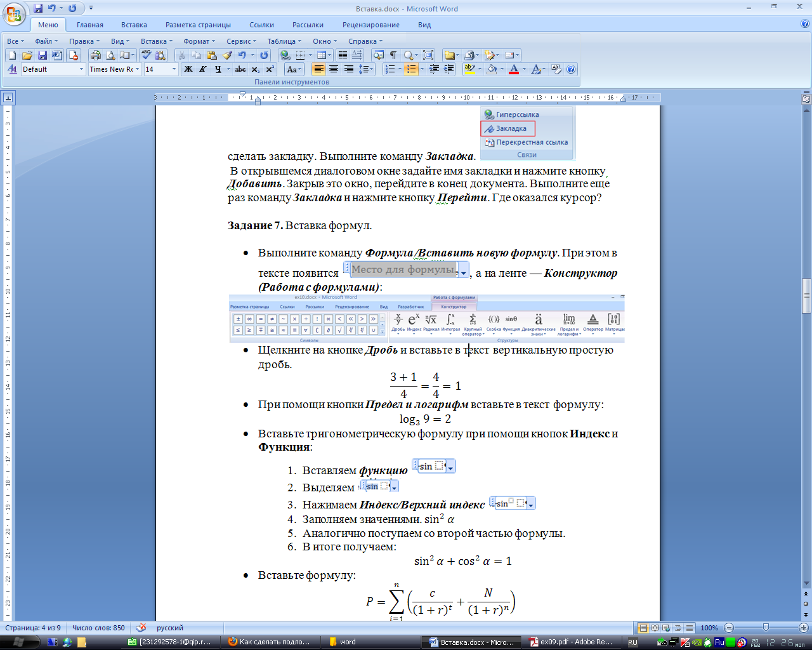Click the Print toolbar icon
This screenshot has height=650, width=812.
tap(96, 55)
